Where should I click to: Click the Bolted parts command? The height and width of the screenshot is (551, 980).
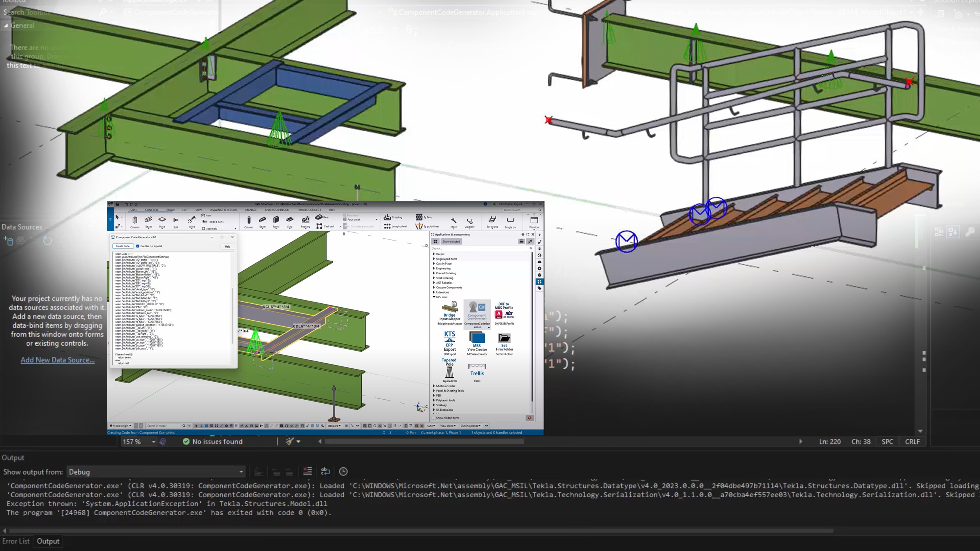click(213, 222)
